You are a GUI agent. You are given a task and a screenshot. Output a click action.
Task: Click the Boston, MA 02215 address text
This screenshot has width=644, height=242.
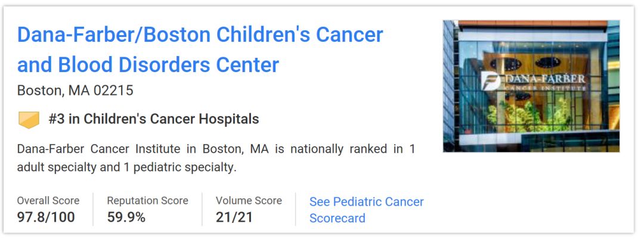pyautogui.click(x=75, y=91)
